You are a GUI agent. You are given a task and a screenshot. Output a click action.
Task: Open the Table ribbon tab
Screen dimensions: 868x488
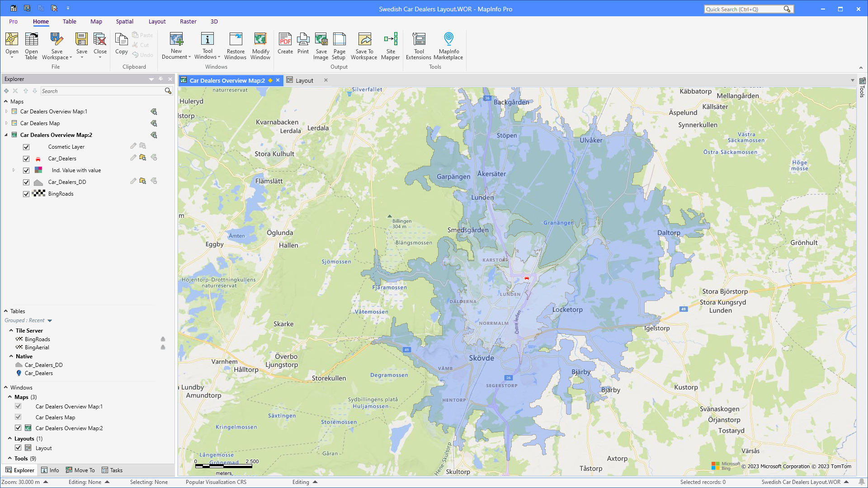69,21
